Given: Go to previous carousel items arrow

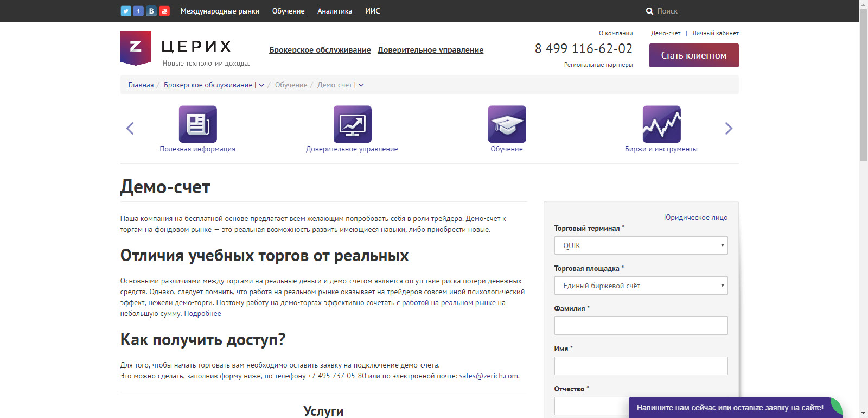Looking at the screenshot, I should tap(130, 129).
